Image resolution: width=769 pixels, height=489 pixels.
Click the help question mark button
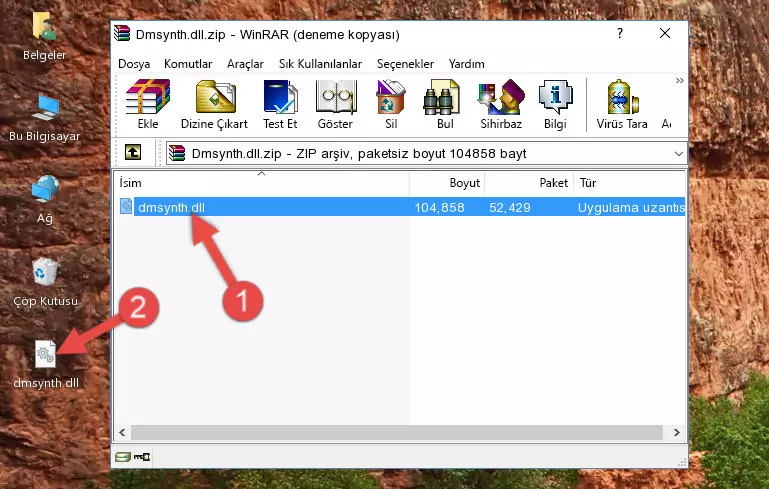(620, 33)
